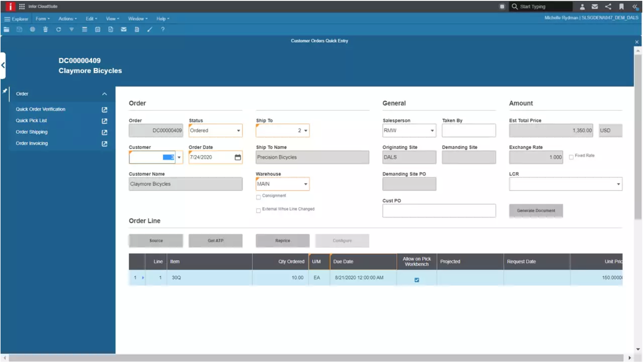The image size is (644, 362).
Task: Click the scroll down arrow on the right
Action: (x=638, y=349)
